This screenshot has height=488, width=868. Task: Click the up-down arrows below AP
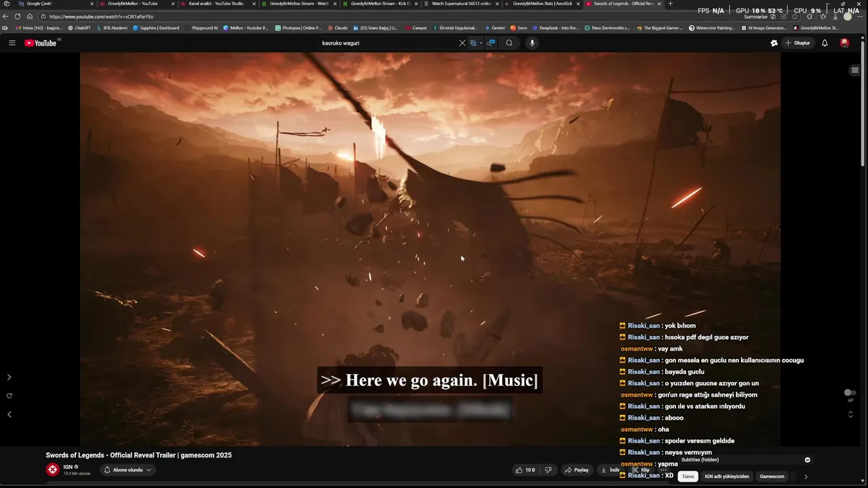(850, 414)
